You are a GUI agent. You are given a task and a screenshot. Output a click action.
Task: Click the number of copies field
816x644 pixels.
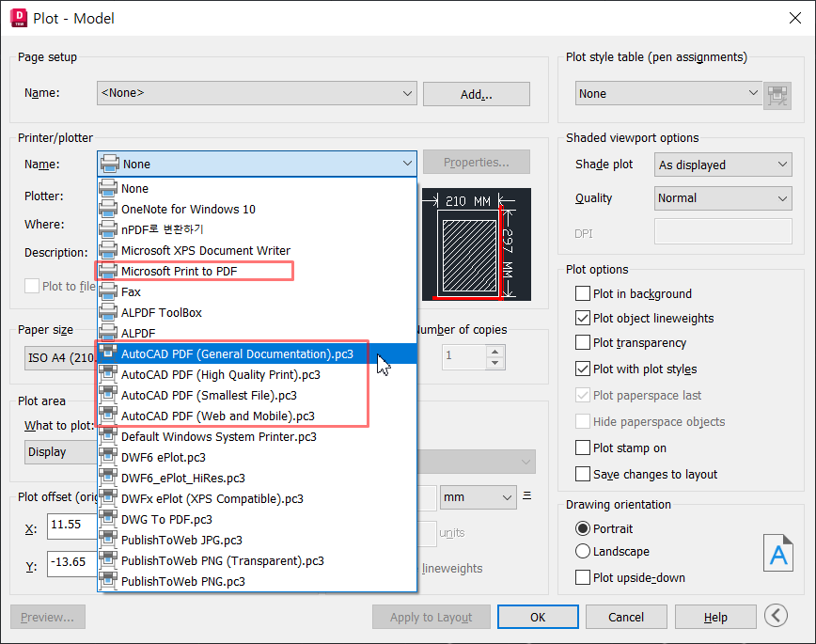coord(464,357)
